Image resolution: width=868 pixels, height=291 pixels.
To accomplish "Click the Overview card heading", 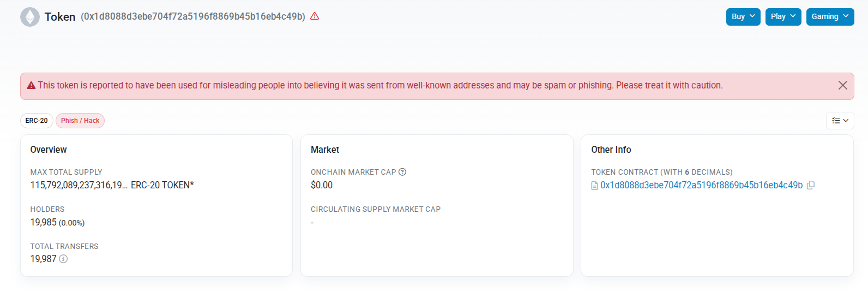I will pos(49,150).
